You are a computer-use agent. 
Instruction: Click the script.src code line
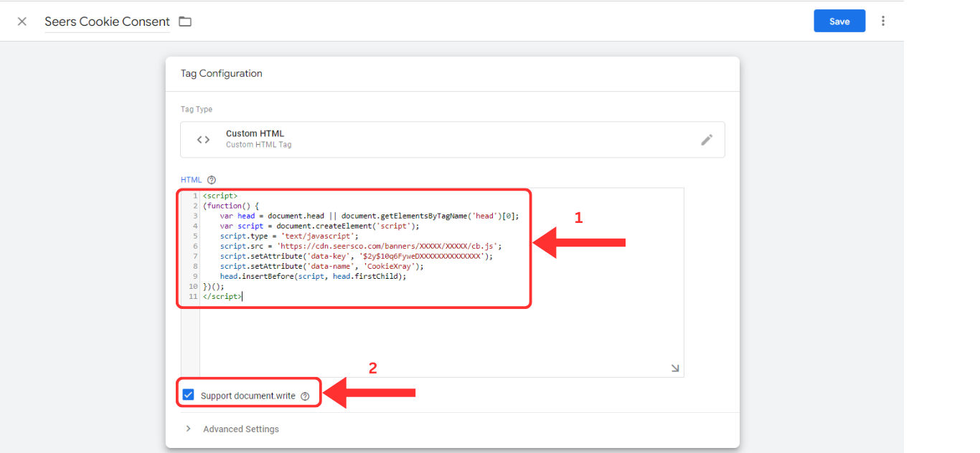pos(361,246)
